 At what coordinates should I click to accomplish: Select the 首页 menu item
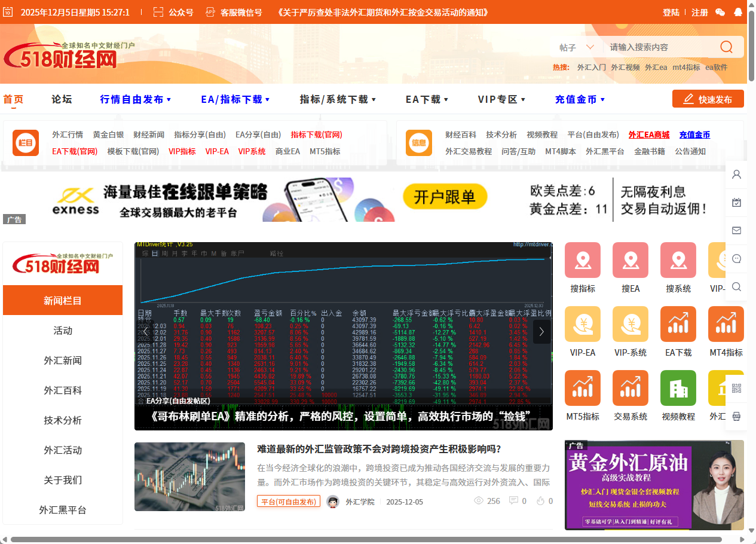13,99
